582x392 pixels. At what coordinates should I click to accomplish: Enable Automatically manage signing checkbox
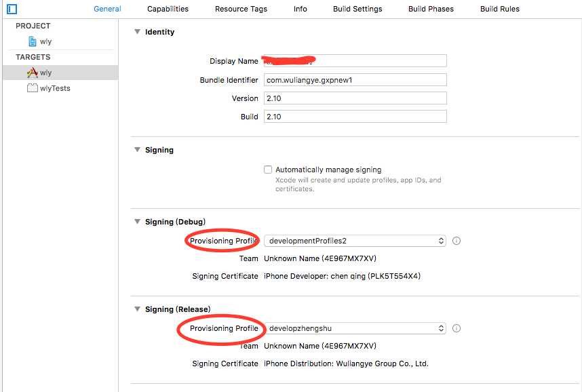point(268,170)
